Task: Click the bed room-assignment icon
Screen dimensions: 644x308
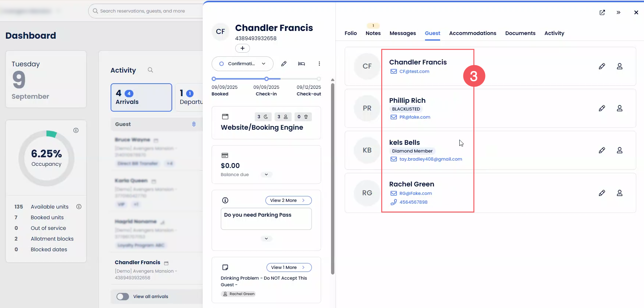Action: 302,64
